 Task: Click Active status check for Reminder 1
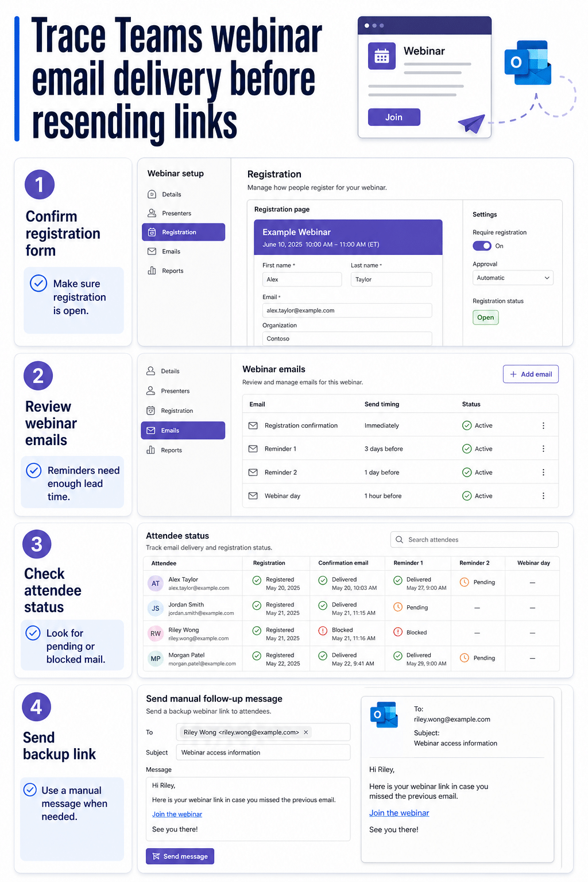pos(467,449)
